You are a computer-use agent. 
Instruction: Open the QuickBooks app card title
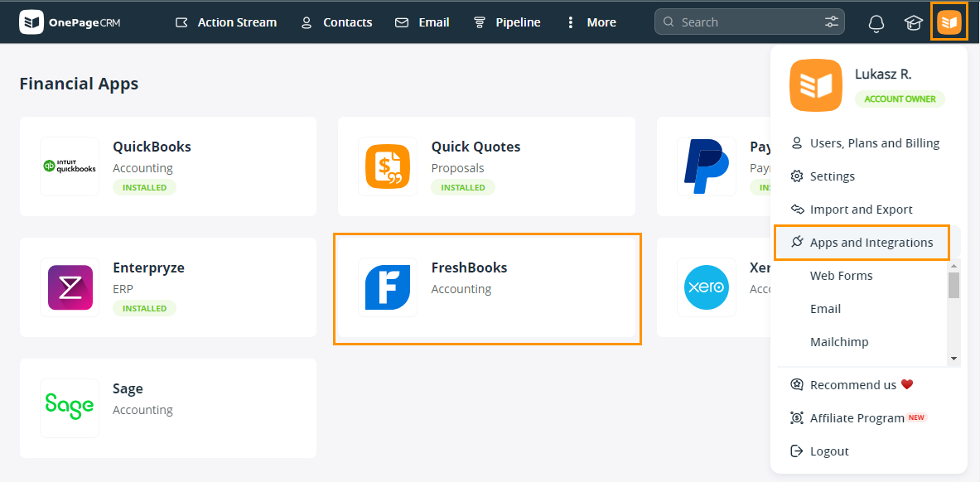point(152,147)
